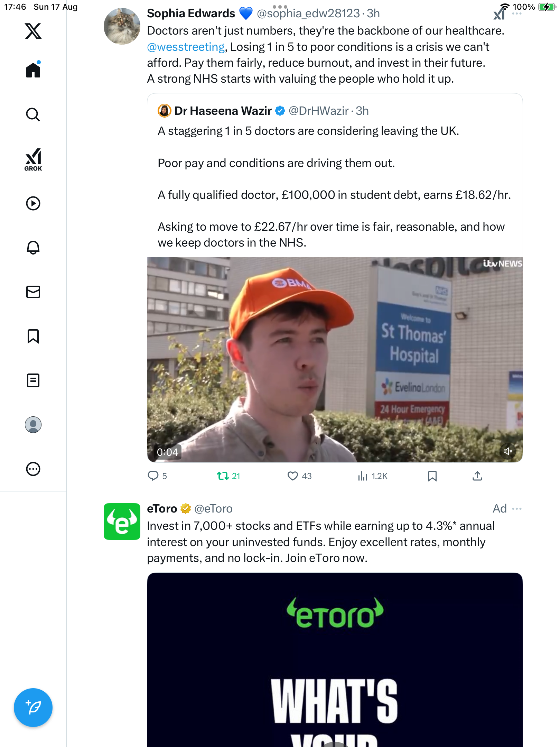560x747 pixels.
Task: Open the Lists icon in sidebar
Action: 33,380
